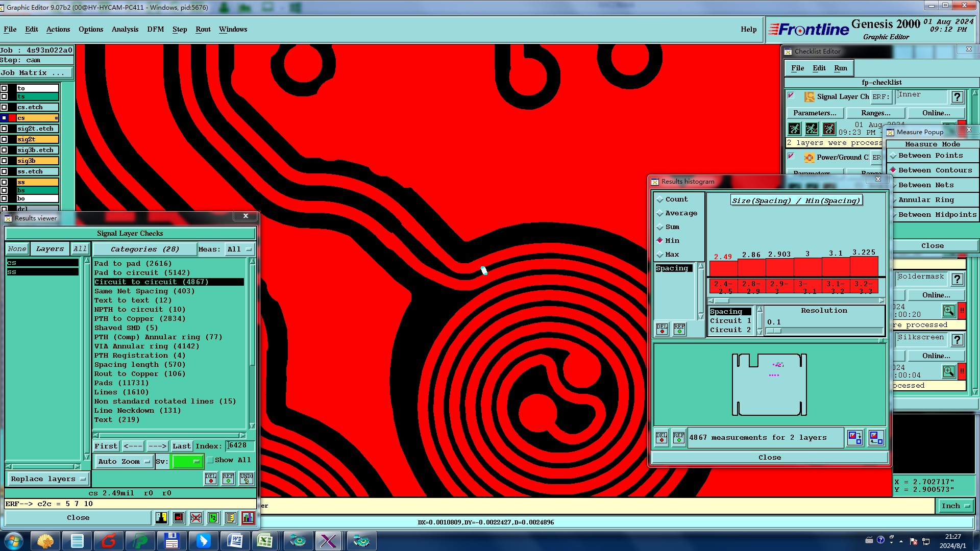
Task: Open the Replace layers dropdown
Action: click(48, 479)
